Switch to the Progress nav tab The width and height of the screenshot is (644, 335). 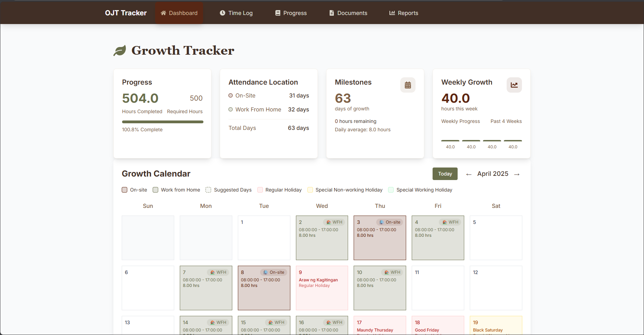[x=291, y=13]
